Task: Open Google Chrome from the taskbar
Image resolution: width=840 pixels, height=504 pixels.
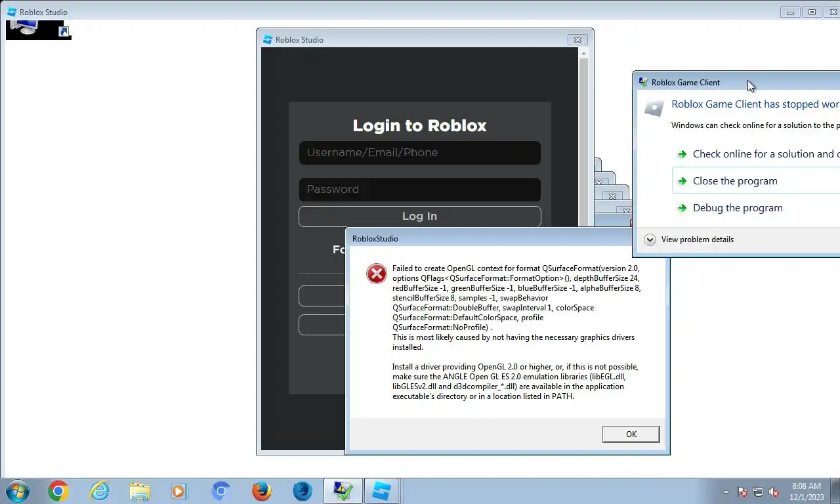Action: 58,491
